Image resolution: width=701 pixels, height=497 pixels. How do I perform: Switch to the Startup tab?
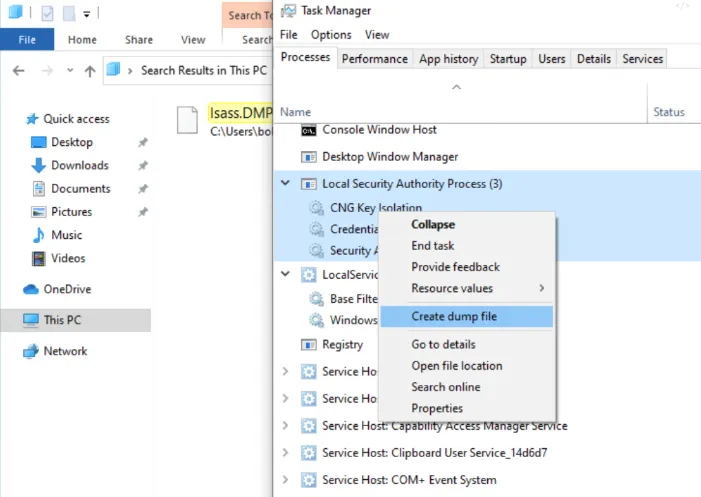point(508,59)
